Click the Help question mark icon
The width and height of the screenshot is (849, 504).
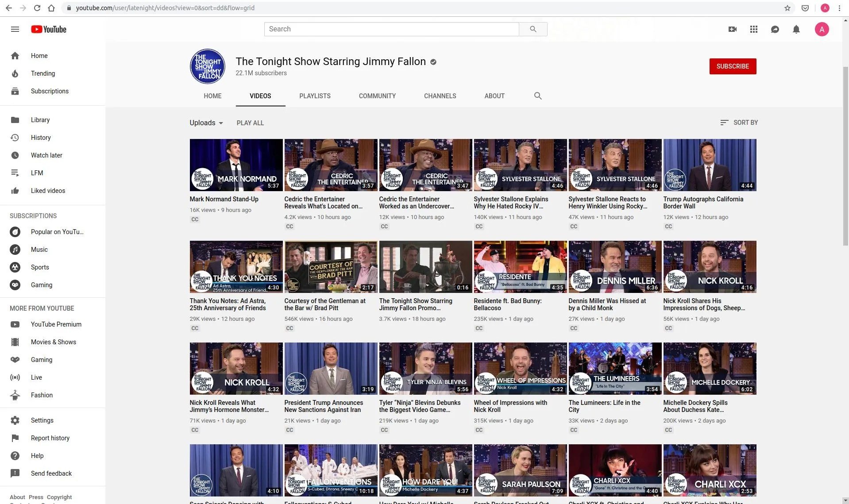[15, 456]
